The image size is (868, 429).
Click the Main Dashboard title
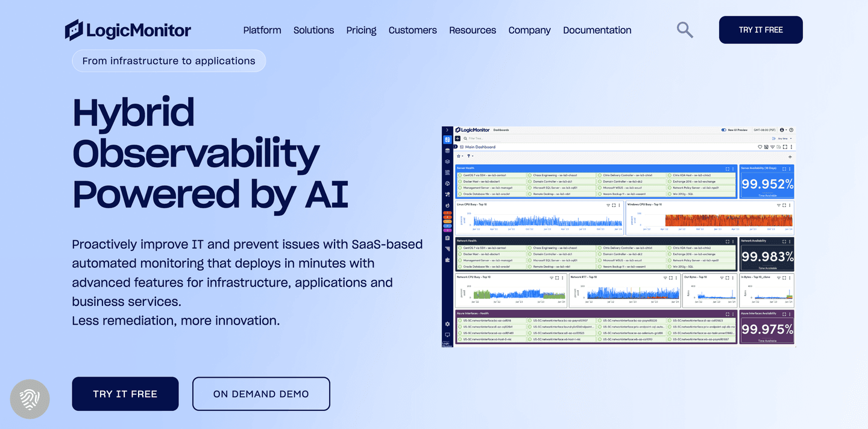tap(480, 147)
